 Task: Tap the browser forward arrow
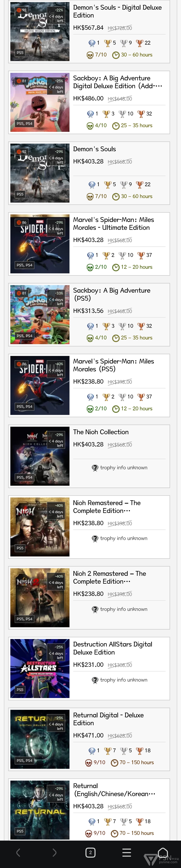point(54,852)
